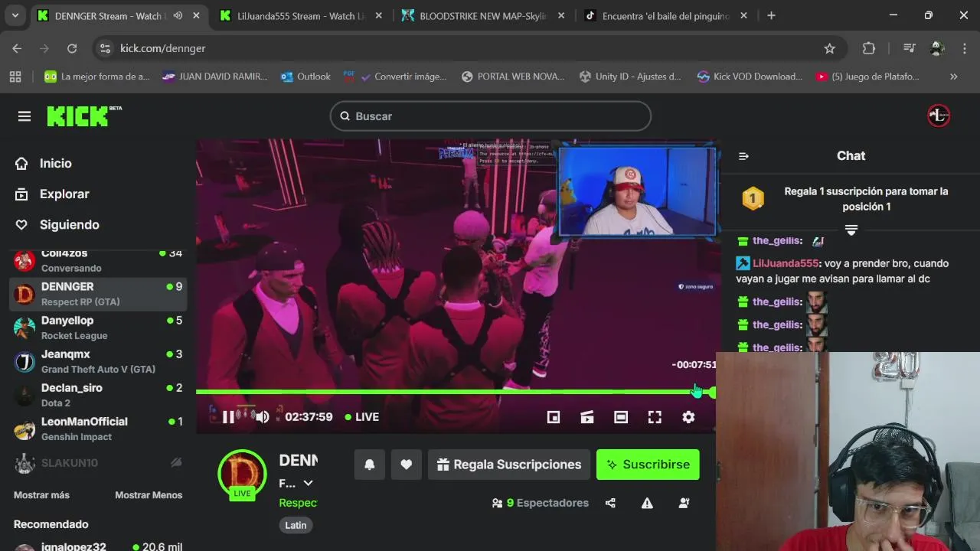This screenshot has height=551, width=980.
Task: Go to Inicio
Action: pos(44,163)
